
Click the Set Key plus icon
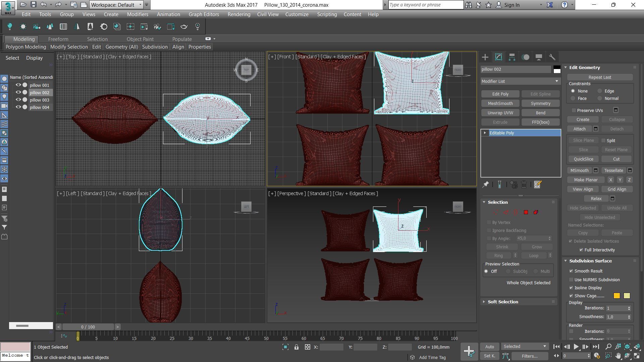coord(469,351)
